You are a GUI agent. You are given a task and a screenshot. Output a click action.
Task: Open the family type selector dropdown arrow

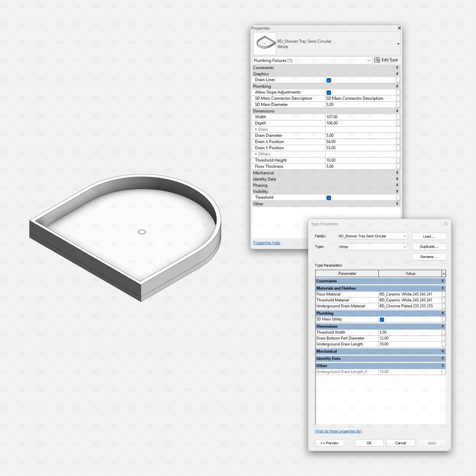398,44
